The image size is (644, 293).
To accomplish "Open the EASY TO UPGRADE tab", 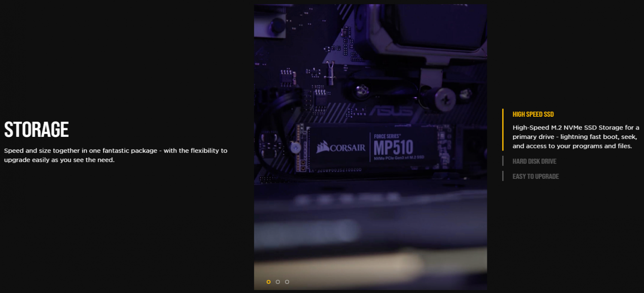I will click(535, 176).
